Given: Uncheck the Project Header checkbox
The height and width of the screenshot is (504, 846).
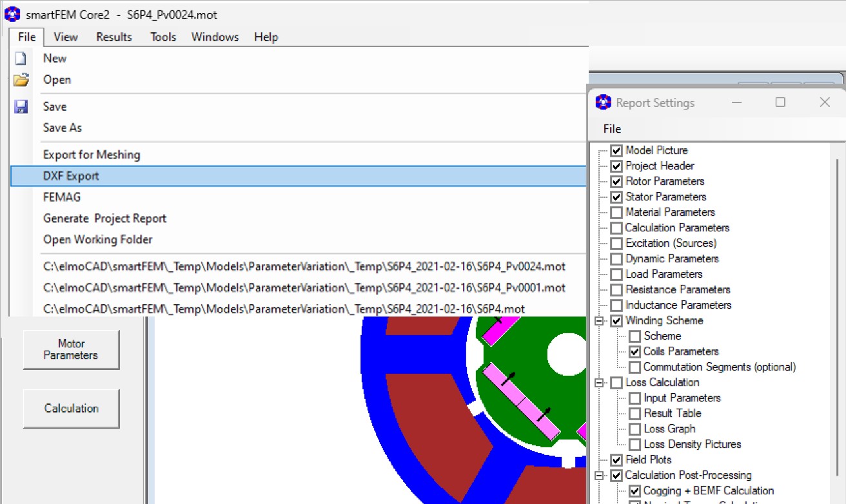Looking at the screenshot, I should tap(616, 166).
